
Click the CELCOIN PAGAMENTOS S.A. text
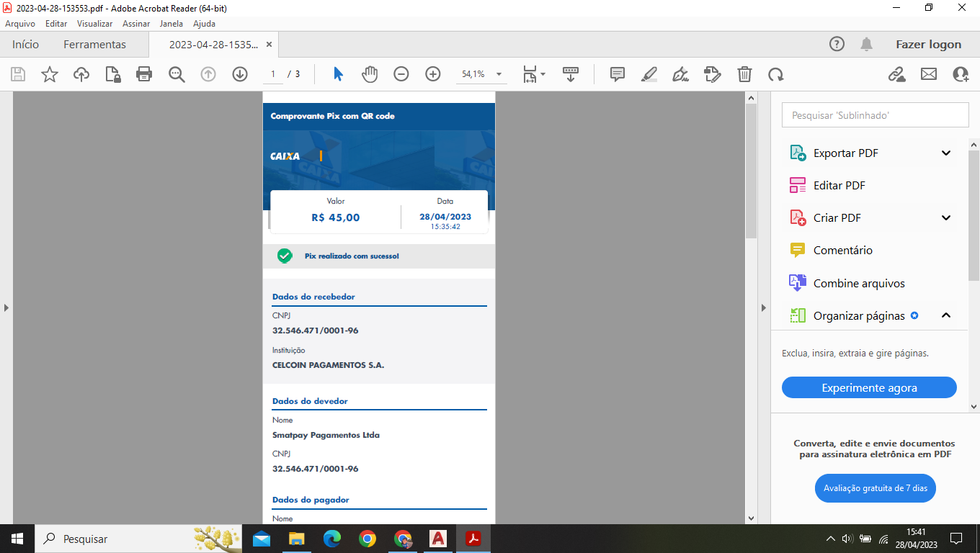coord(328,365)
